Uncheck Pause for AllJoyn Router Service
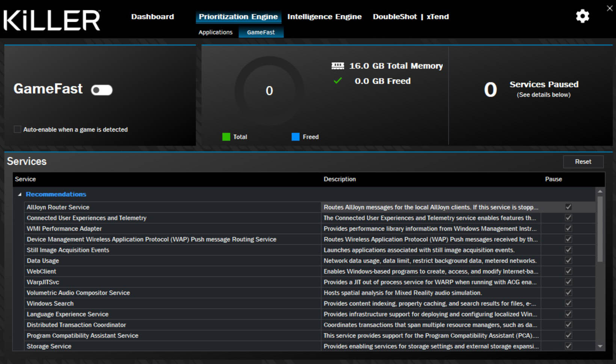This screenshot has height=364, width=616. pyautogui.click(x=569, y=207)
